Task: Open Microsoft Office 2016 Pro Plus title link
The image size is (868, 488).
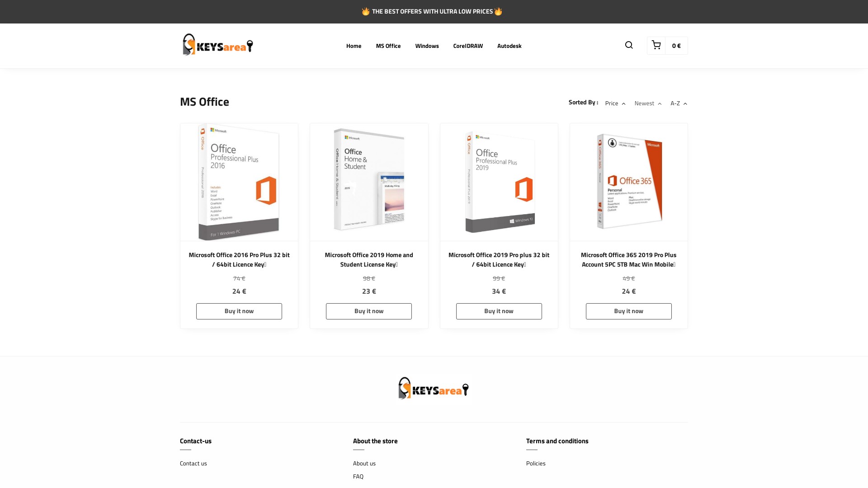Action: tap(239, 260)
